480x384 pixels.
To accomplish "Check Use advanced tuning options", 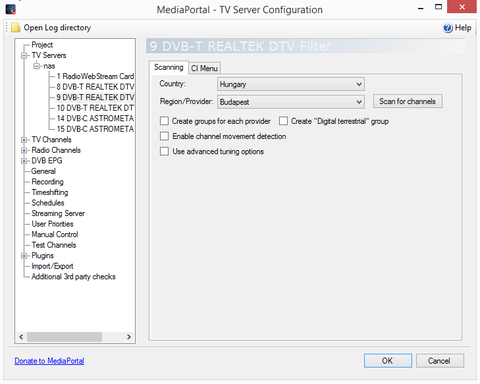I will [x=164, y=151].
